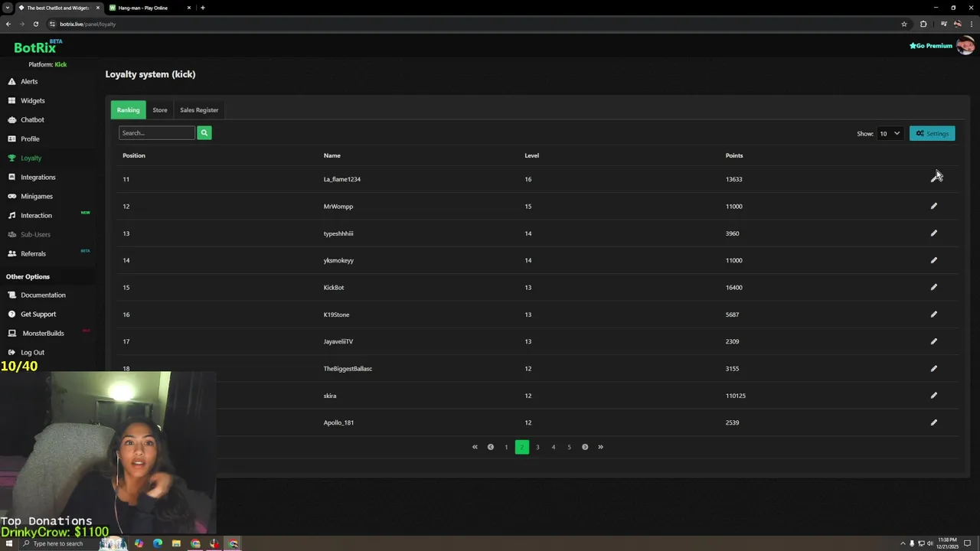Edit JayavelliTV's row with pencil icon
Viewport: 980px width, 551px height.
tap(933, 341)
